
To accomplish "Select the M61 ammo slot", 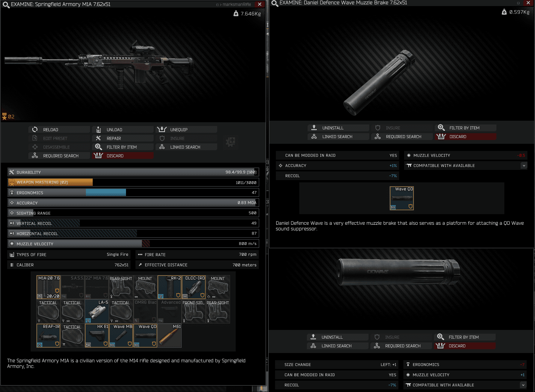I will pos(170,336).
